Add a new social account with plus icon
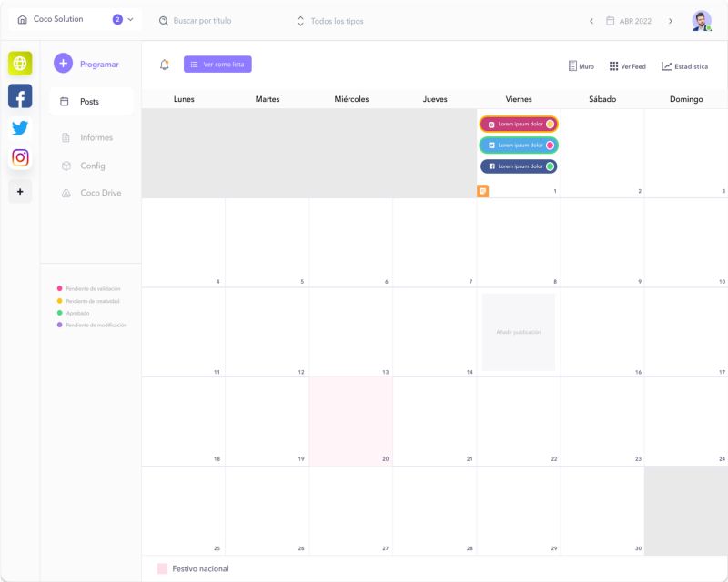Viewport: 728px width, 582px height. (x=20, y=192)
